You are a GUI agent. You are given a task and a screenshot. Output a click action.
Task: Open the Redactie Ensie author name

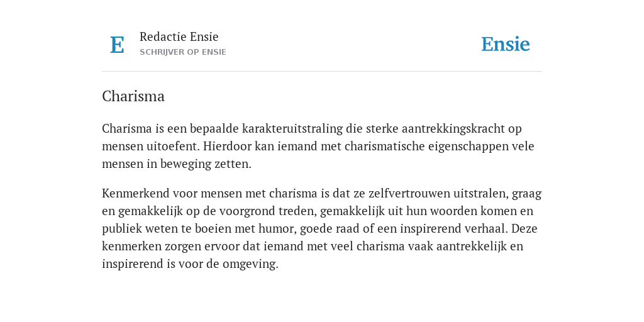(x=179, y=36)
